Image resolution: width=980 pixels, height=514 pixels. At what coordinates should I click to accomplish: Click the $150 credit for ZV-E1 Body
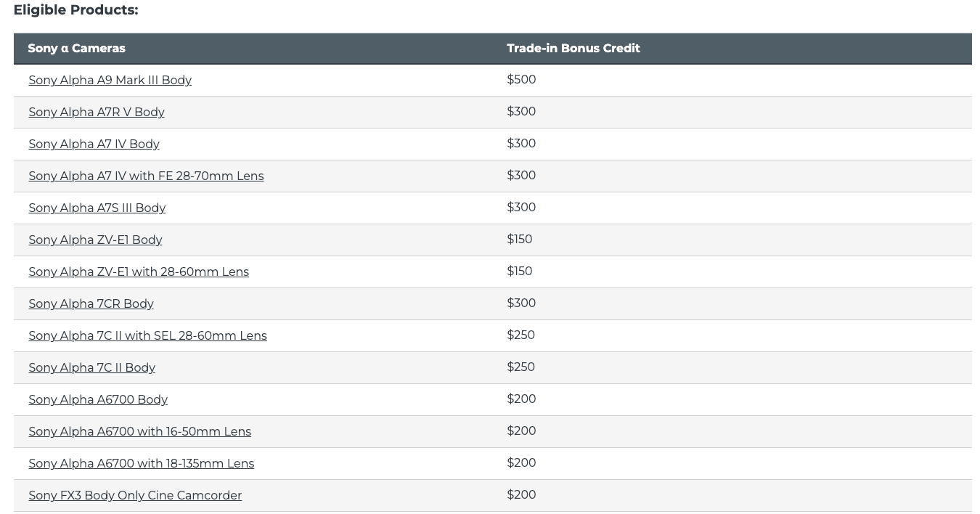click(x=520, y=239)
